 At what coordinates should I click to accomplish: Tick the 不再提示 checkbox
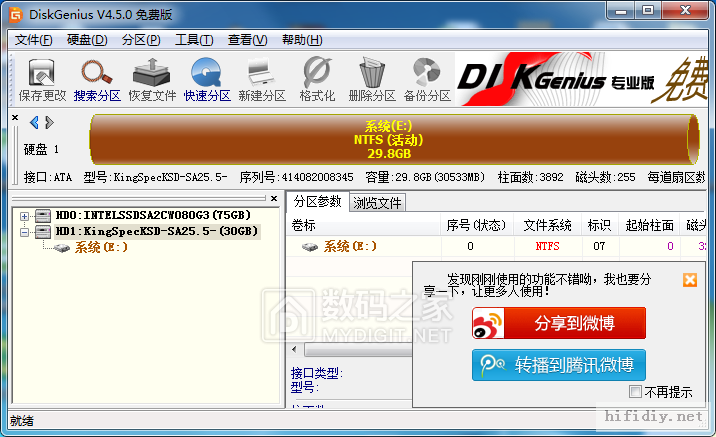click(635, 392)
